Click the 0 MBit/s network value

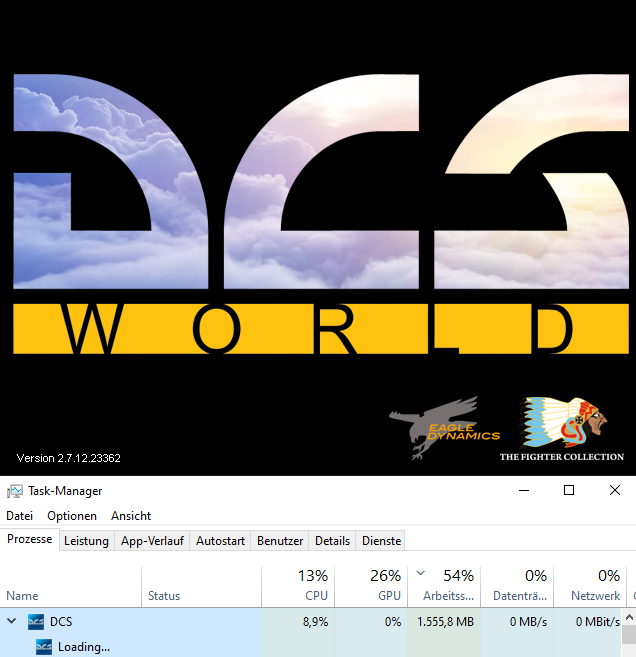(x=598, y=621)
